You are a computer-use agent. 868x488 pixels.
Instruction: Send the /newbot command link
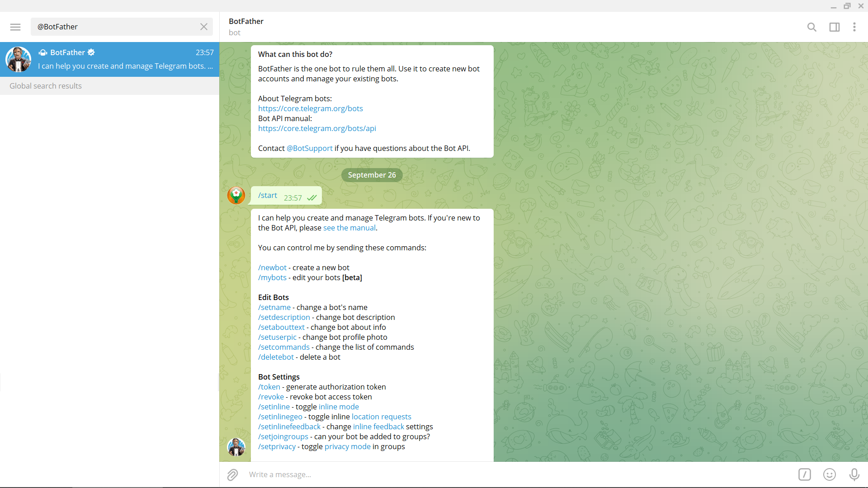pos(272,267)
